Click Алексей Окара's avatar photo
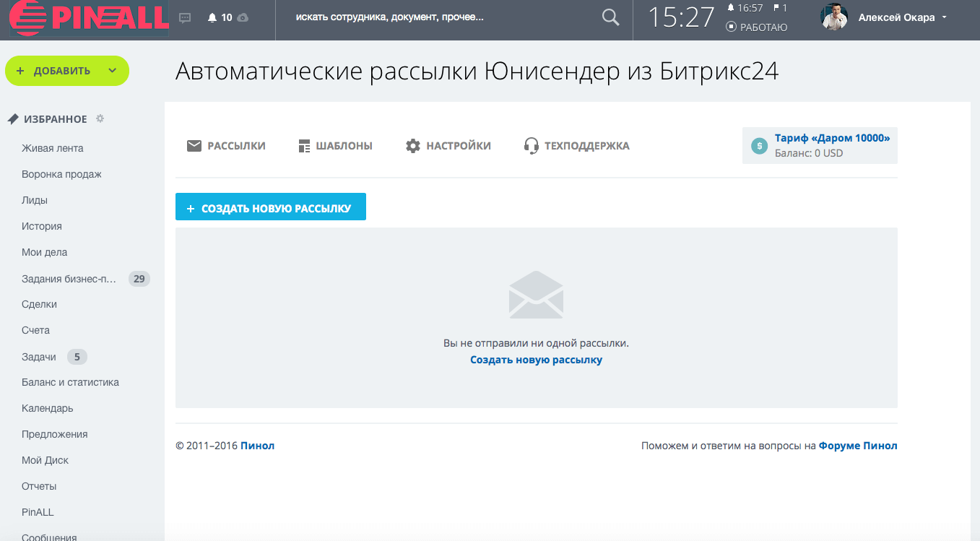This screenshot has width=980, height=541. [834, 17]
